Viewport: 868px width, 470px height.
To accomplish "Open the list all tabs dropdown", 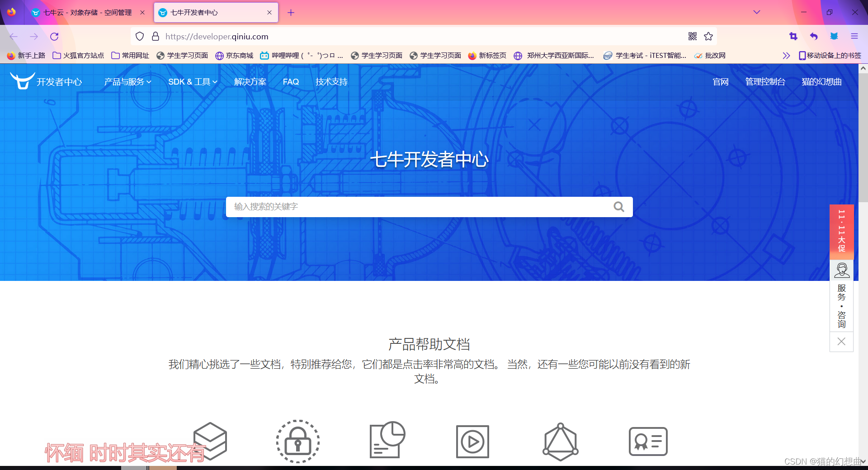I will (757, 12).
